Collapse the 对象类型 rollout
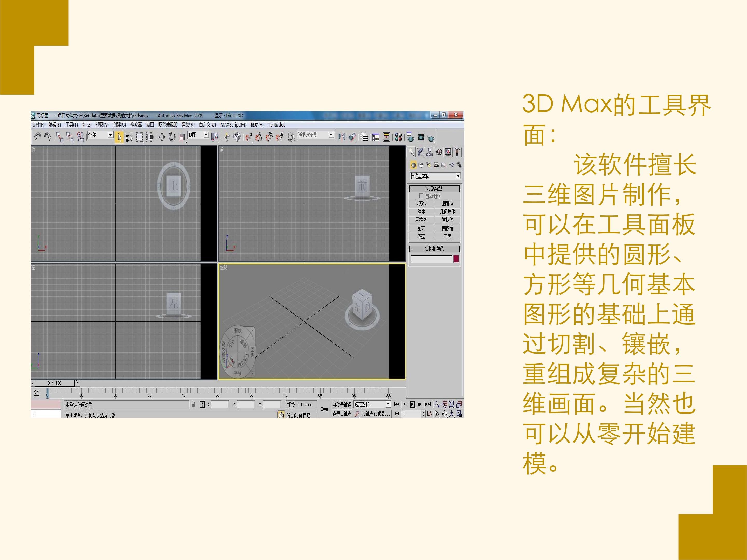This screenshot has height=560, width=747. pos(435,188)
